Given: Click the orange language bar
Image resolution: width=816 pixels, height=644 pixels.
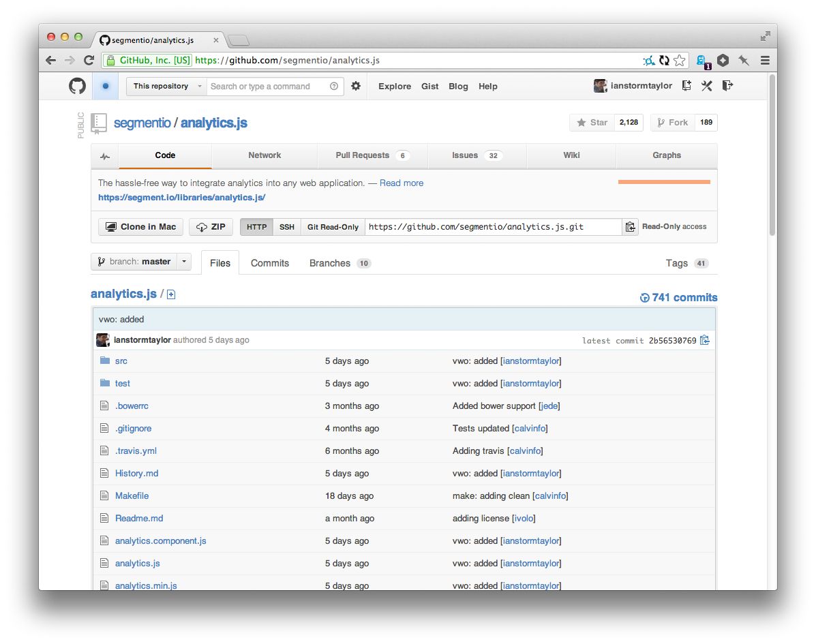Looking at the screenshot, I should point(664,182).
